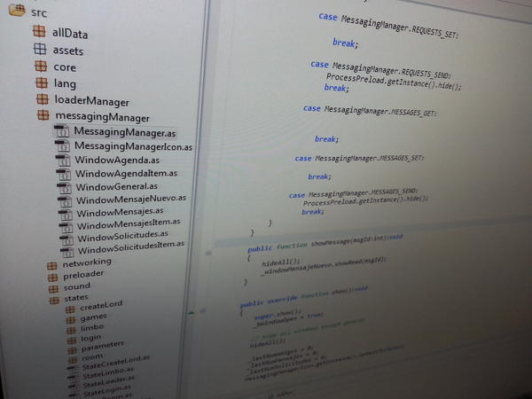This screenshot has width=532, height=399.
Task: Click the WindowMensajes.as file icon
Action: [66, 214]
